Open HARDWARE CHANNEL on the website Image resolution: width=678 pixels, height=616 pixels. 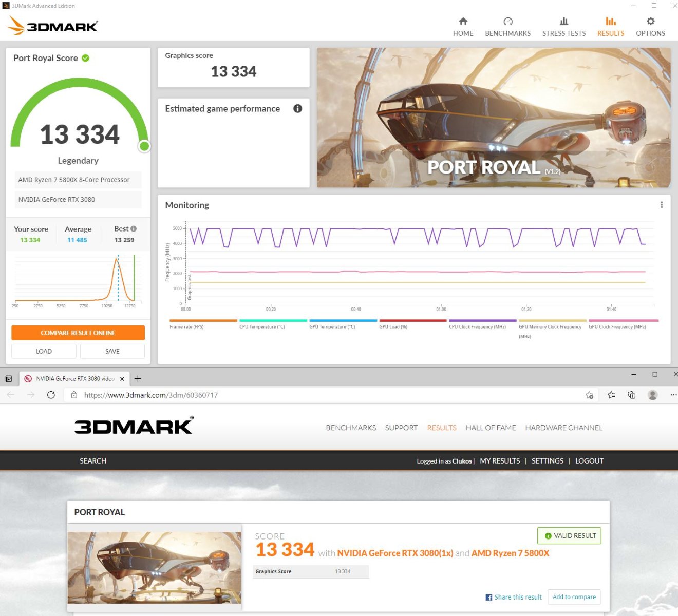click(x=563, y=428)
